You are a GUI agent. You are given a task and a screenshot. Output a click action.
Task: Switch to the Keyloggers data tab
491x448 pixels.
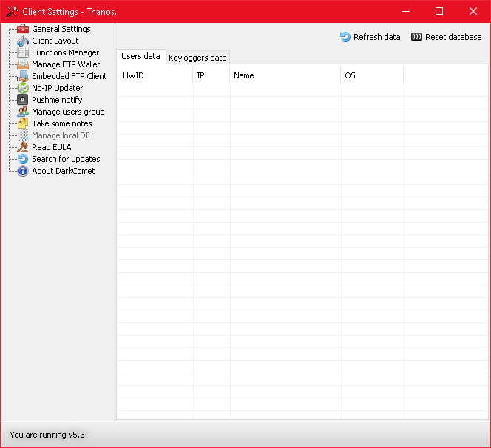tap(197, 58)
